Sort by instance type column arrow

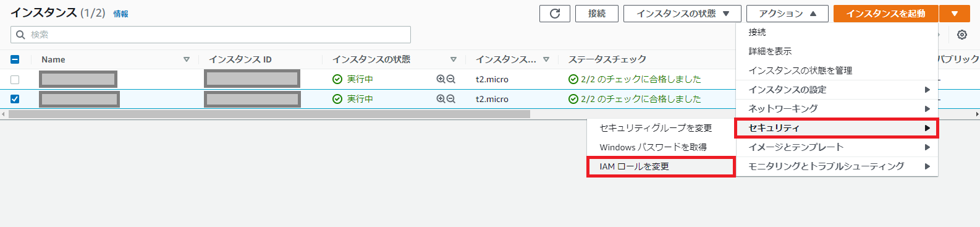[x=546, y=59]
